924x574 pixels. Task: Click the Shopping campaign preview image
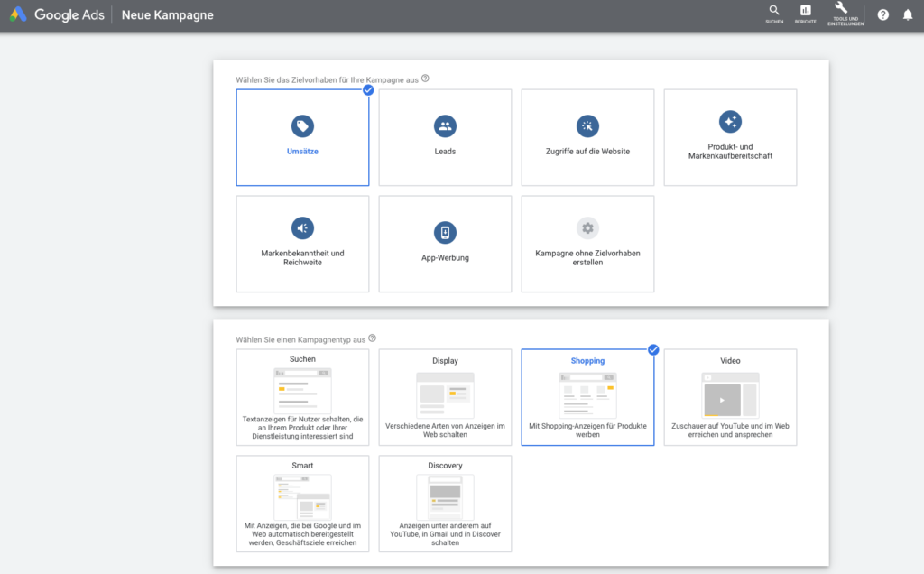[x=587, y=394]
